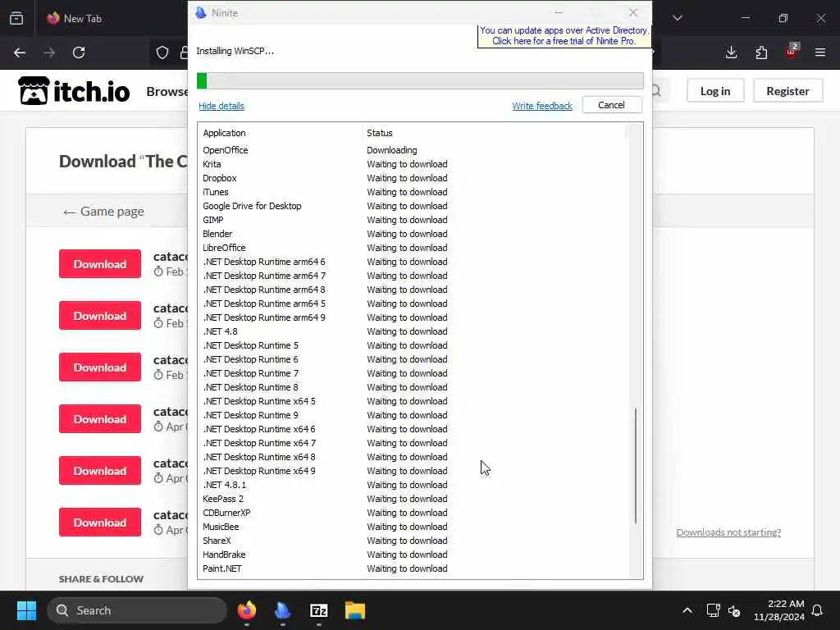840x630 pixels.
Task: Click Hide details link in Ninite
Action: pos(221,106)
